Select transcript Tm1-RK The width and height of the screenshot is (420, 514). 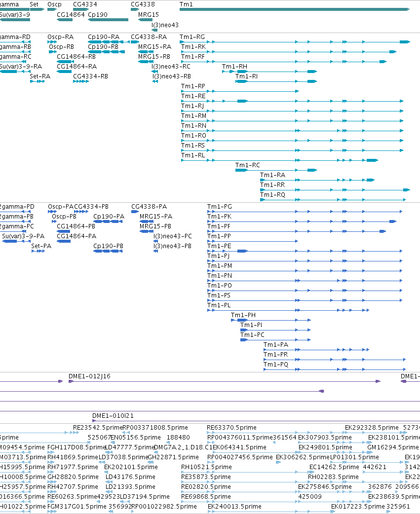[x=289, y=52]
